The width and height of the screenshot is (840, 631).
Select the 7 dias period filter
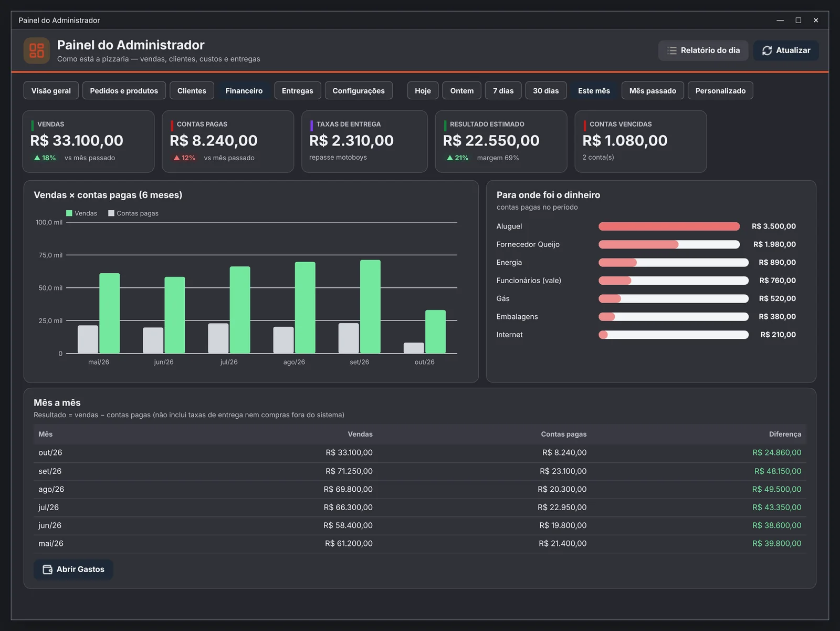(503, 90)
